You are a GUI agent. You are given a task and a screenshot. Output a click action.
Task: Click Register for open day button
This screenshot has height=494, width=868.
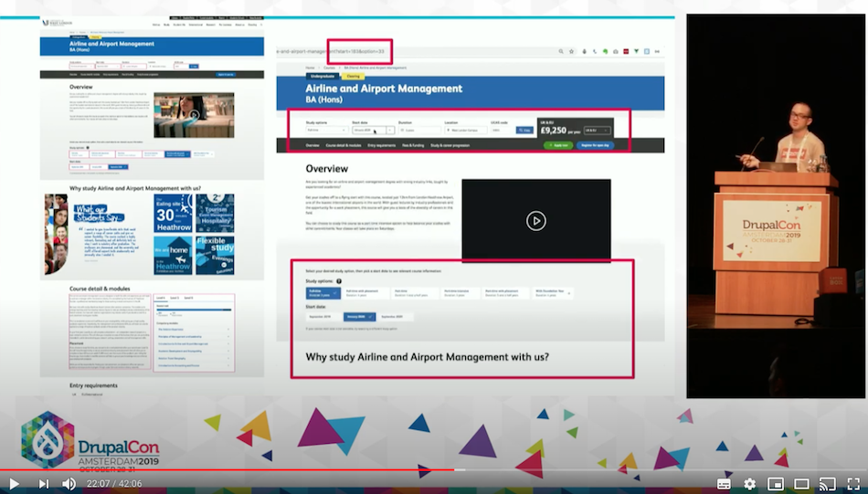595,145
